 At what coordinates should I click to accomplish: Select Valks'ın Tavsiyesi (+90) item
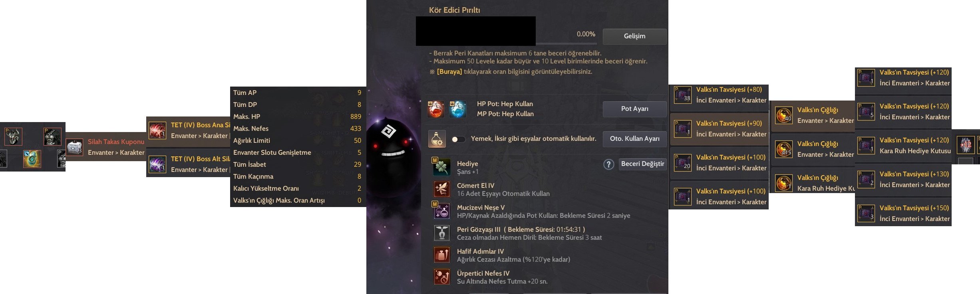(719, 129)
